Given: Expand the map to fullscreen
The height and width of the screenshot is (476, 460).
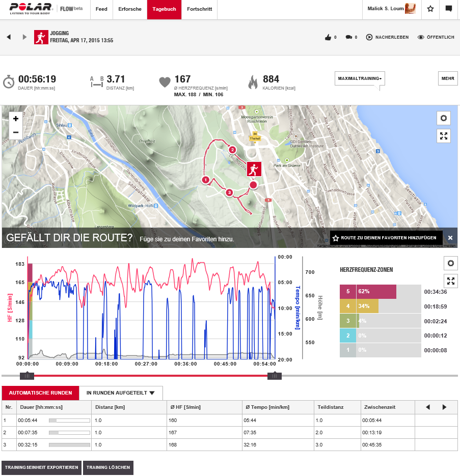Looking at the screenshot, I should coord(444,135).
